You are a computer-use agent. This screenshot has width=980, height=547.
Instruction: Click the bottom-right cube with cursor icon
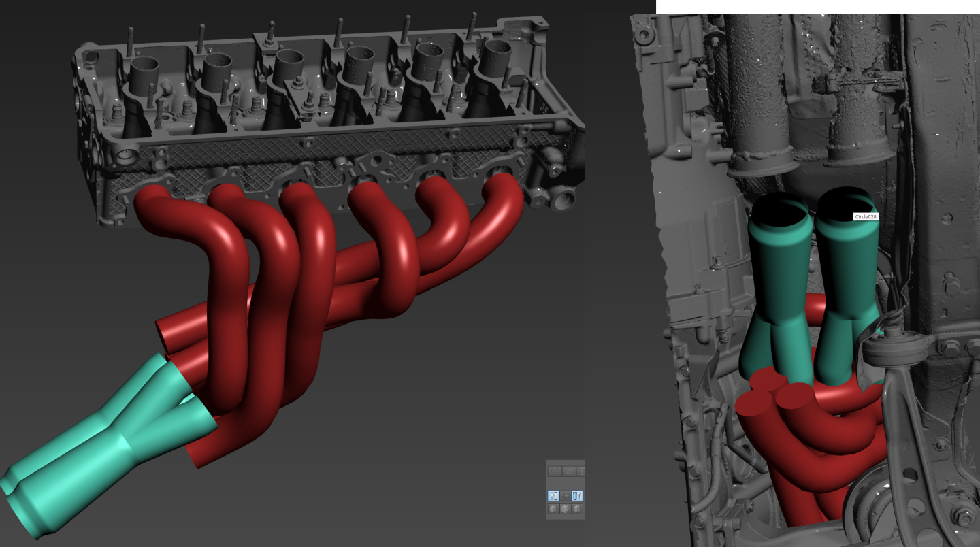(x=578, y=509)
